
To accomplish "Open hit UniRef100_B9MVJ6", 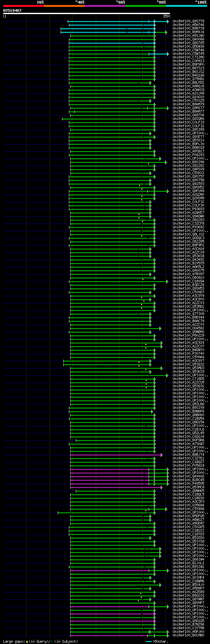I will click(x=188, y=32).
